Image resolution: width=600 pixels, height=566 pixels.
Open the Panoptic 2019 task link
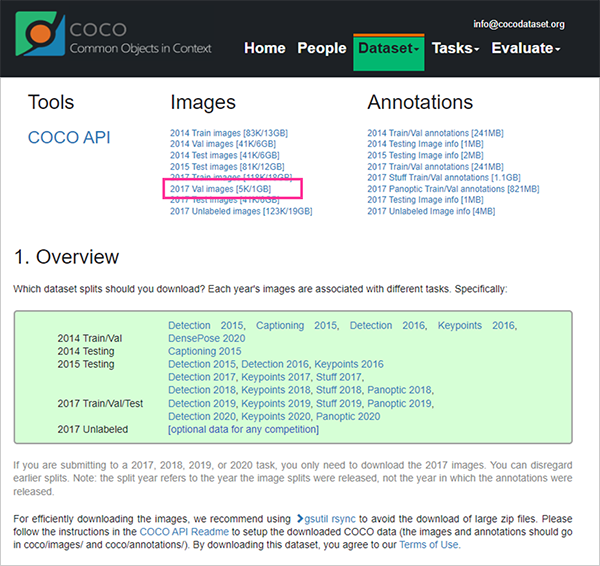pyautogui.click(x=399, y=403)
